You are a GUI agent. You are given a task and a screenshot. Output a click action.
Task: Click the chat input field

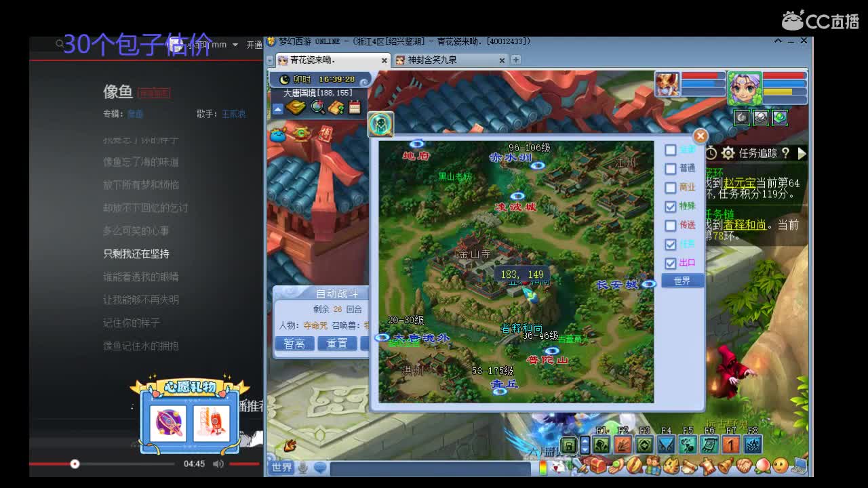[x=430, y=468]
